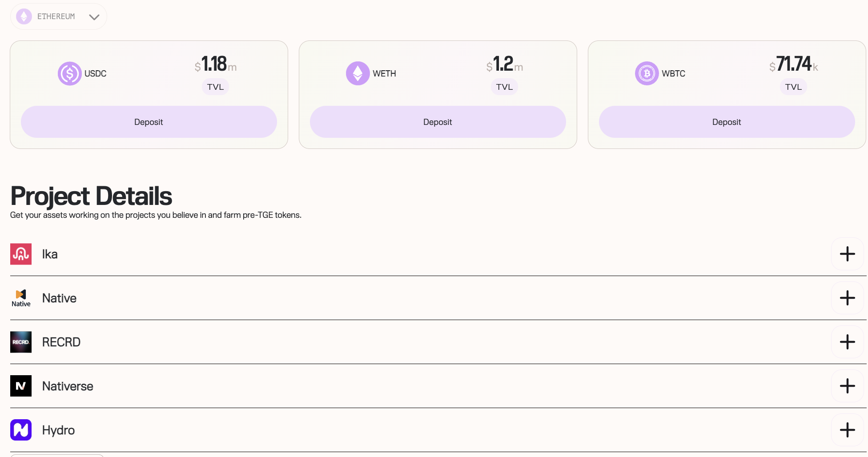Viewport: 868px width, 457px height.
Task: Expand the Ika project details
Action: (x=847, y=254)
